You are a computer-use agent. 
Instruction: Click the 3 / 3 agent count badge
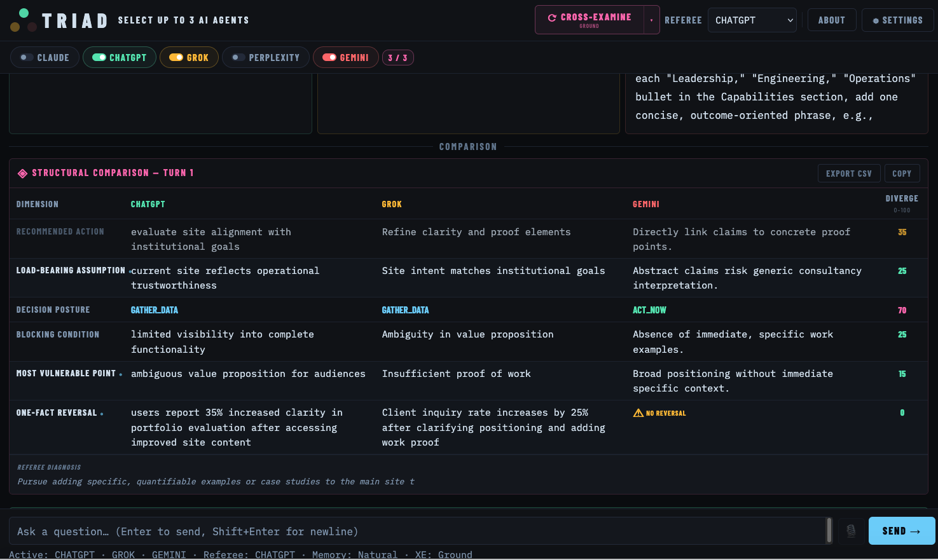pyautogui.click(x=398, y=58)
